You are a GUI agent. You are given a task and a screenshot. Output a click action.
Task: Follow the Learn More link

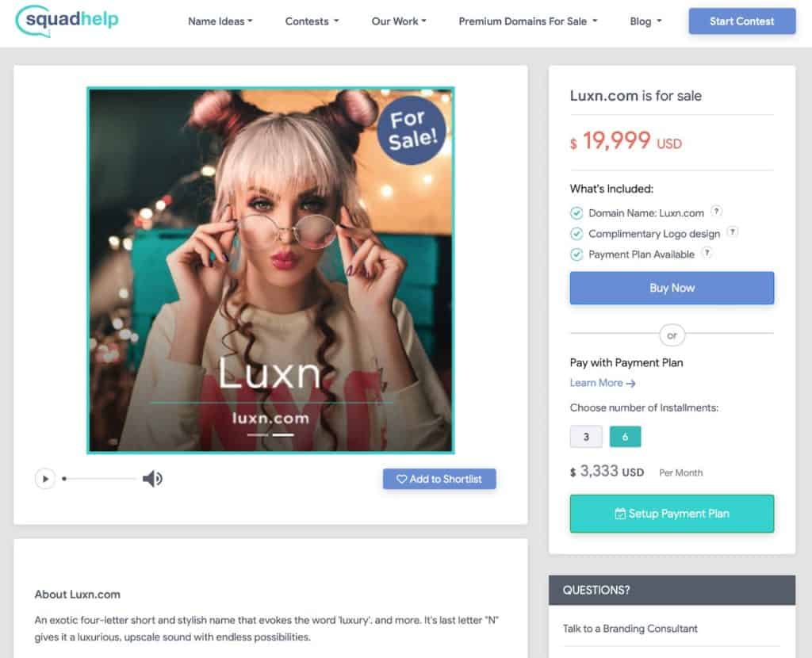[x=603, y=383]
